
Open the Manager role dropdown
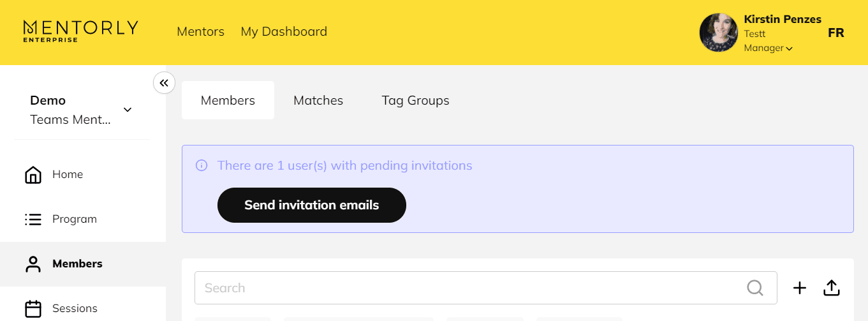(x=768, y=49)
